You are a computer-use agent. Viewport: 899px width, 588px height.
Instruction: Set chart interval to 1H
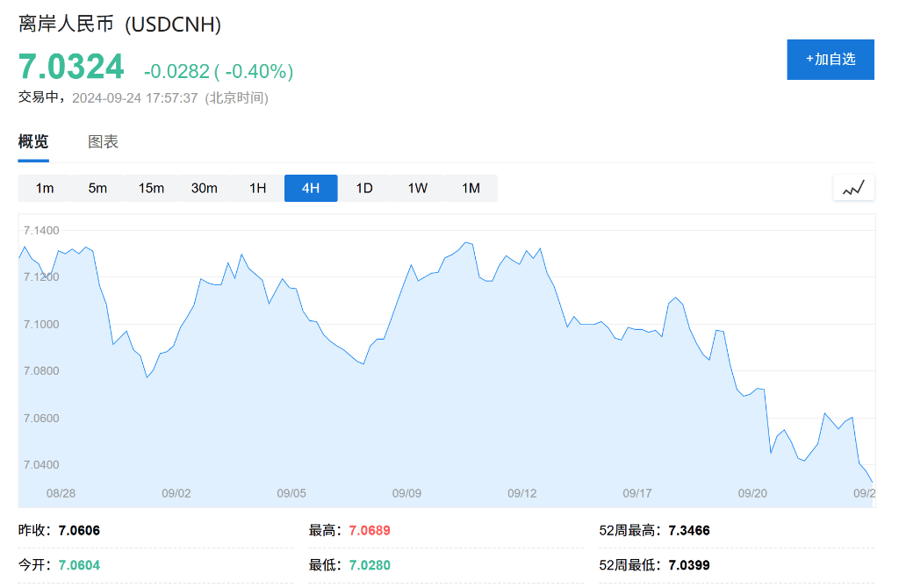[257, 189]
